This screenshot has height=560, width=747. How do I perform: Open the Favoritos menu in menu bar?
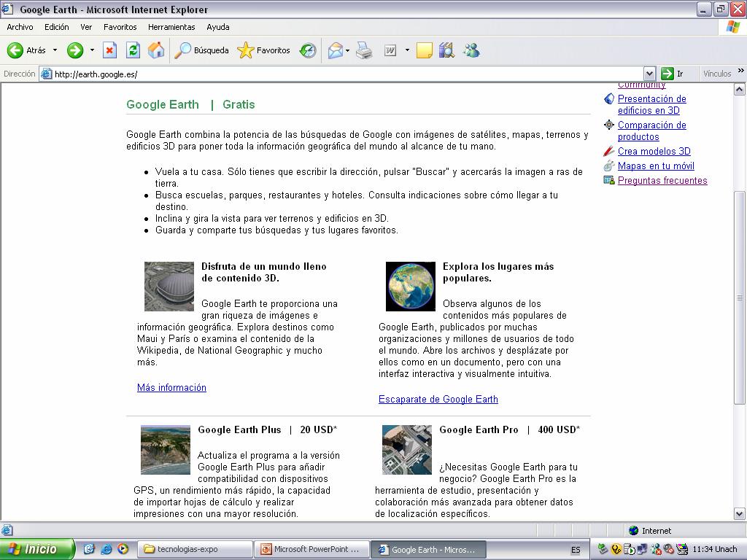(x=120, y=27)
